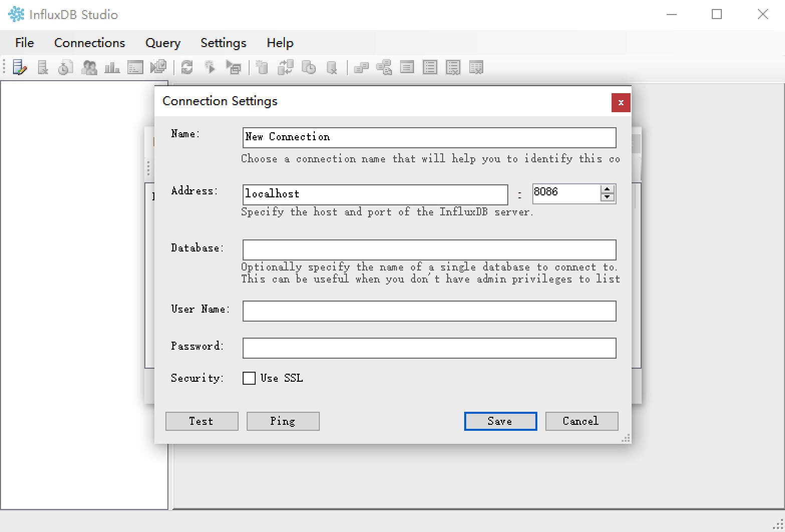Open the manage connections toolbar icon with pencil
Screen dimensions: 785x532
point(20,67)
